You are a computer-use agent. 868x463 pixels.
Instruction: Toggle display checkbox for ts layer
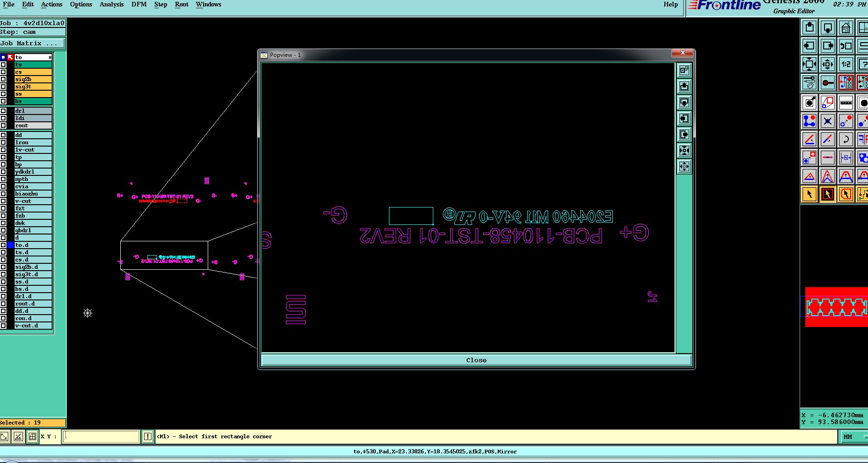click(3, 65)
